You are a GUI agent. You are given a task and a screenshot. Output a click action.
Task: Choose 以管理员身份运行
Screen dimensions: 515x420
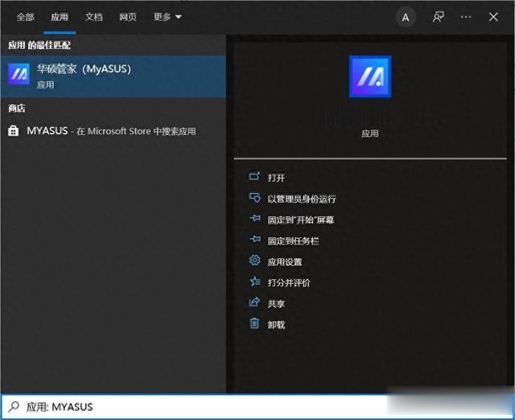[302, 199]
